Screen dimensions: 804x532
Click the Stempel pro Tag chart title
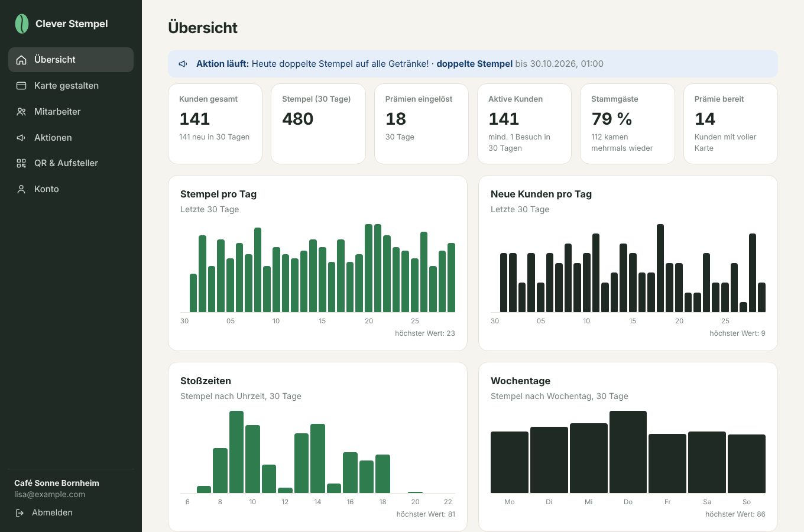tap(218, 194)
